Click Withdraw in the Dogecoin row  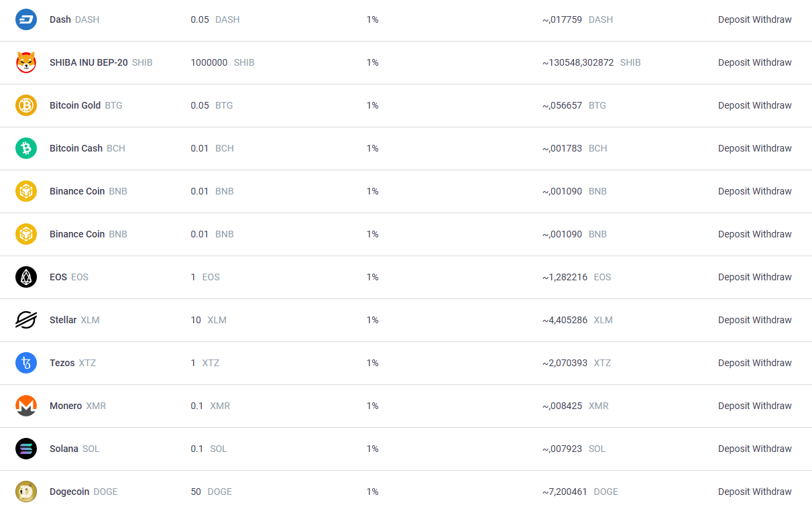(x=772, y=492)
